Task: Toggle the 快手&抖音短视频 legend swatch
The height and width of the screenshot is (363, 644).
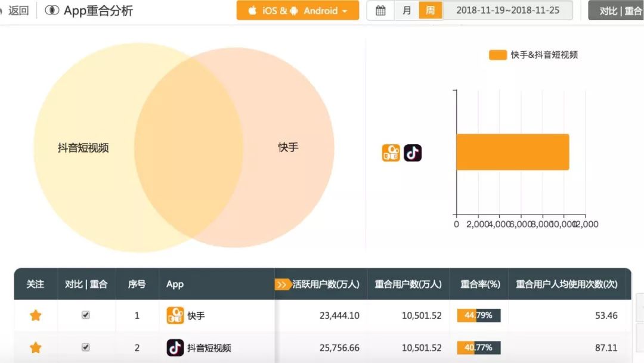Action: point(498,55)
